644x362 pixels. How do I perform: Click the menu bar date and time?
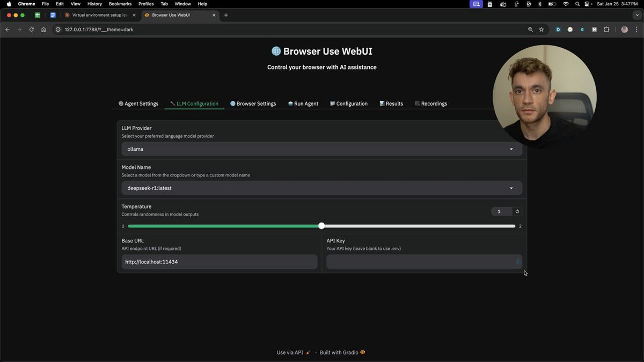pos(617,4)
